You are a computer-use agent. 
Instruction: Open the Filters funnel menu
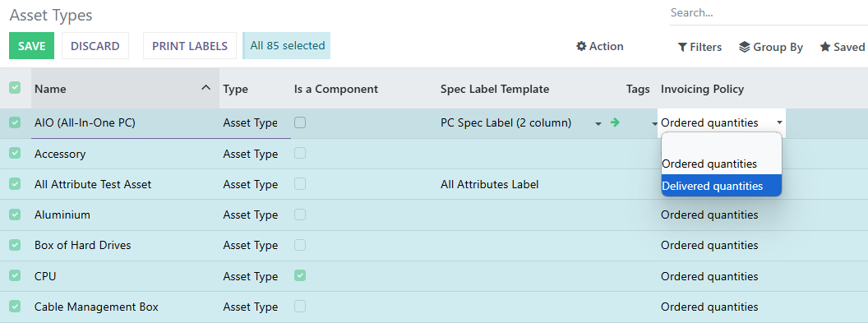(x=699, y=47)
